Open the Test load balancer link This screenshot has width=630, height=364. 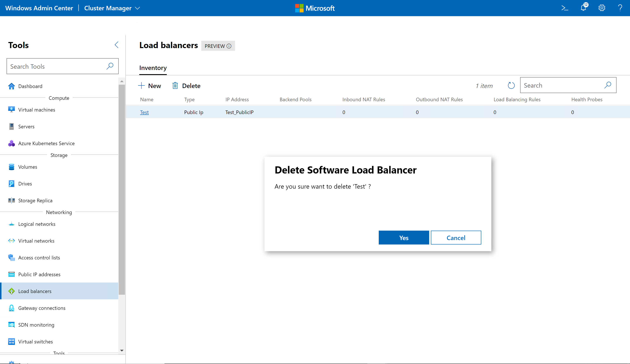[x=144, y=112]
